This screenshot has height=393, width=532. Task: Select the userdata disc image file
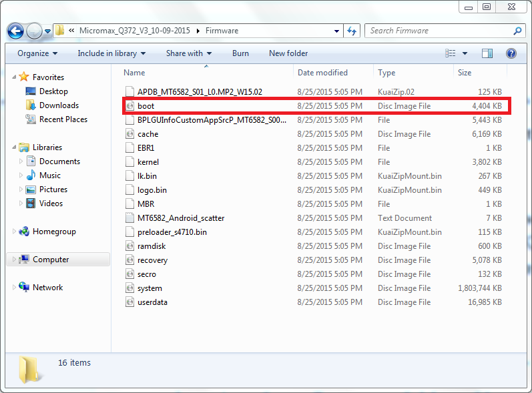coord(152,302)
